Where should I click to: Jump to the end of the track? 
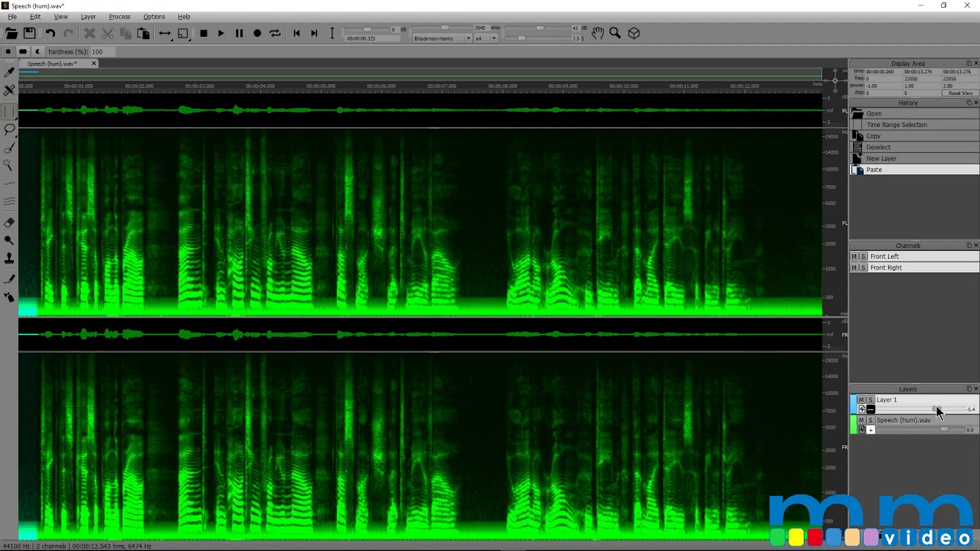coord(314,33)
